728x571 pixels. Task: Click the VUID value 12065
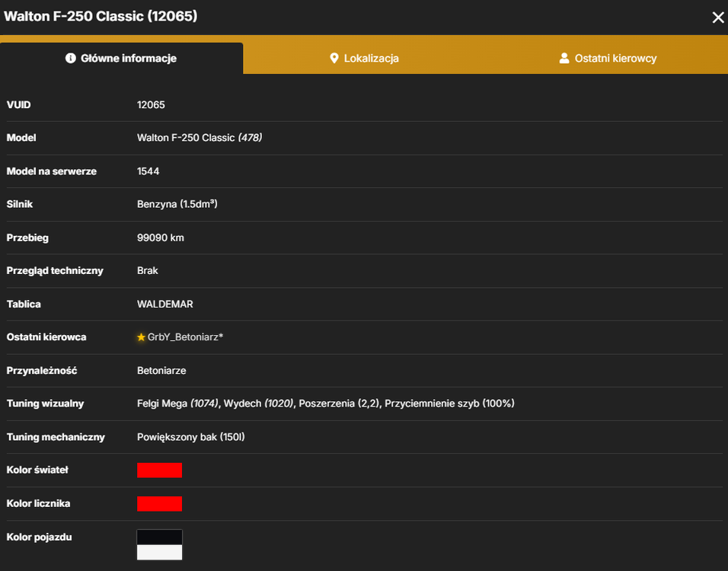[151, 105]
